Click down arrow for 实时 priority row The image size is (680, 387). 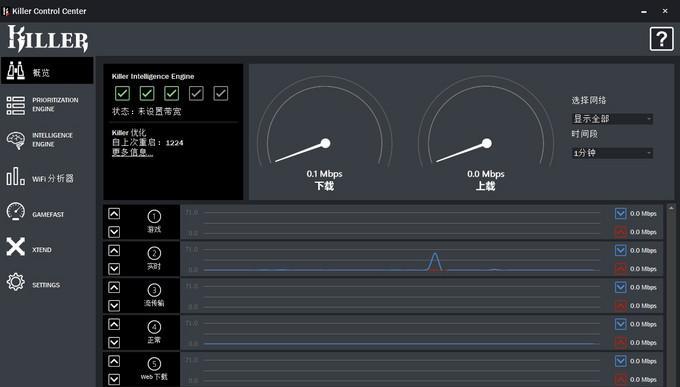(114, 269)
